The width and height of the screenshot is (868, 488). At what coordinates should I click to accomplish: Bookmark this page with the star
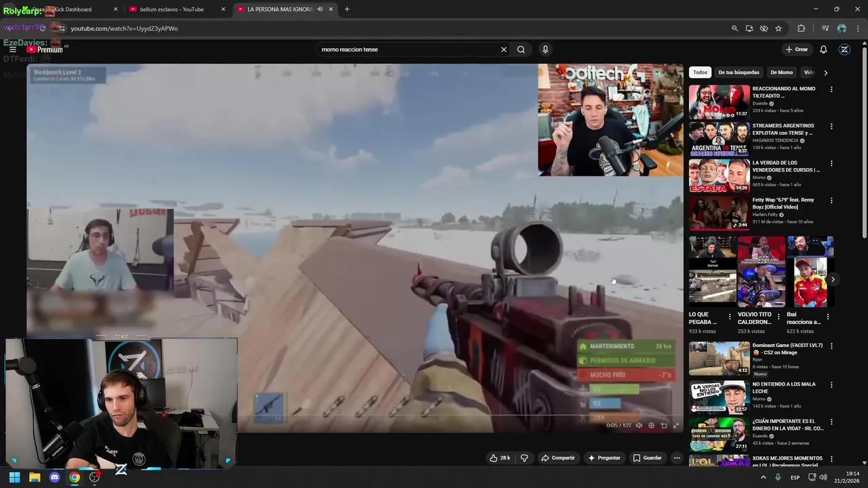point(778,28)
